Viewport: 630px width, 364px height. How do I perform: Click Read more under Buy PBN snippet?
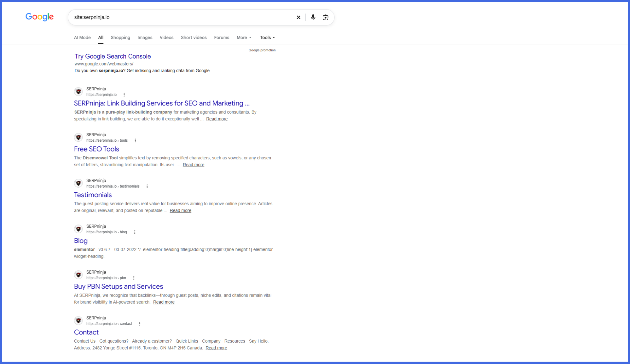(x=164, y=302)
